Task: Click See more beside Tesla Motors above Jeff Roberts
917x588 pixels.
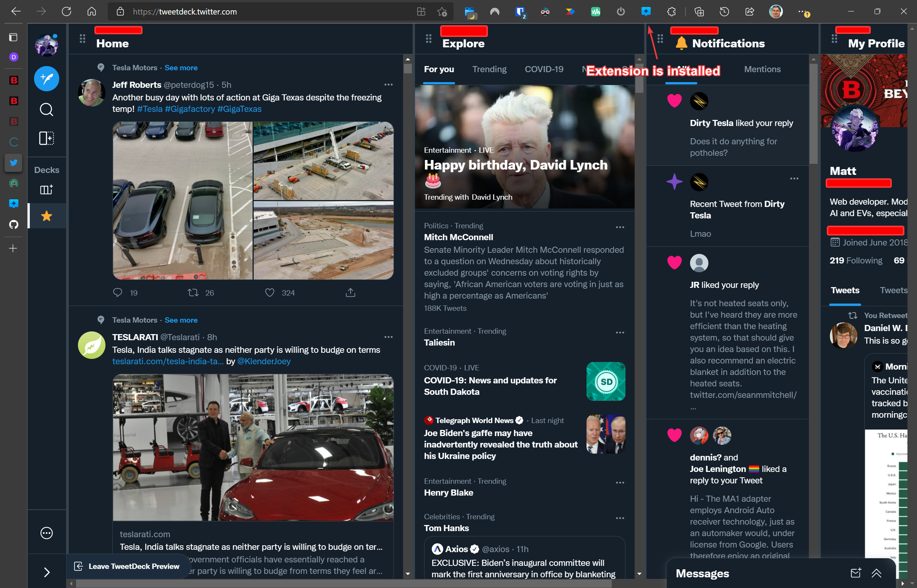Action: [181, 68]
